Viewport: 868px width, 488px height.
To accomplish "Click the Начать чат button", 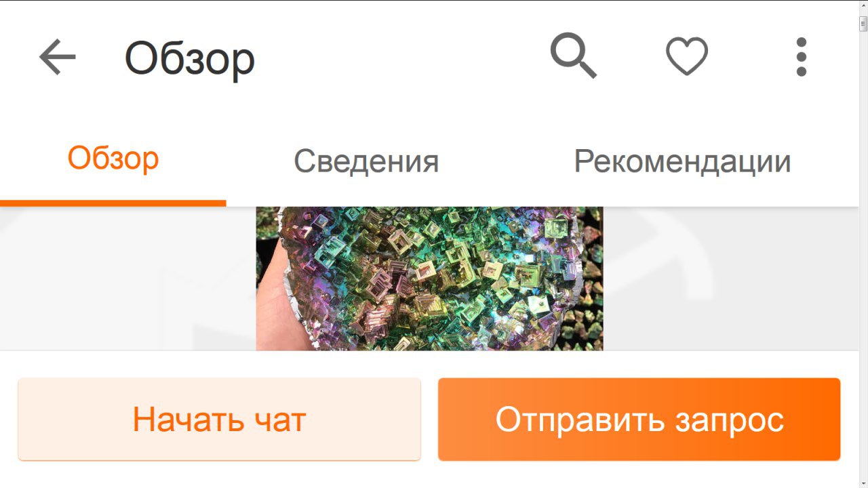I will point(219,419).
